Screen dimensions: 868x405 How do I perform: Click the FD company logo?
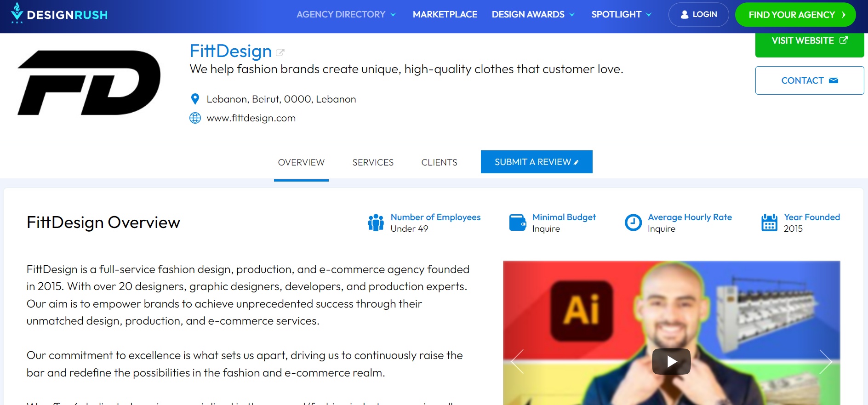89,83
